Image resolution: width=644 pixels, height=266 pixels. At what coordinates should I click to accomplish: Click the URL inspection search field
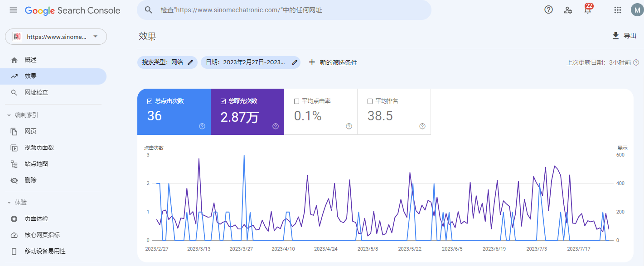pos(290,10)
